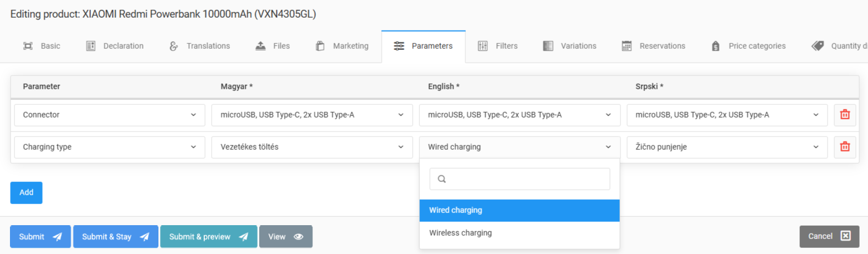Focus the dropdown search input field
This screenshot has height=254, width=868.
point(525,179)
